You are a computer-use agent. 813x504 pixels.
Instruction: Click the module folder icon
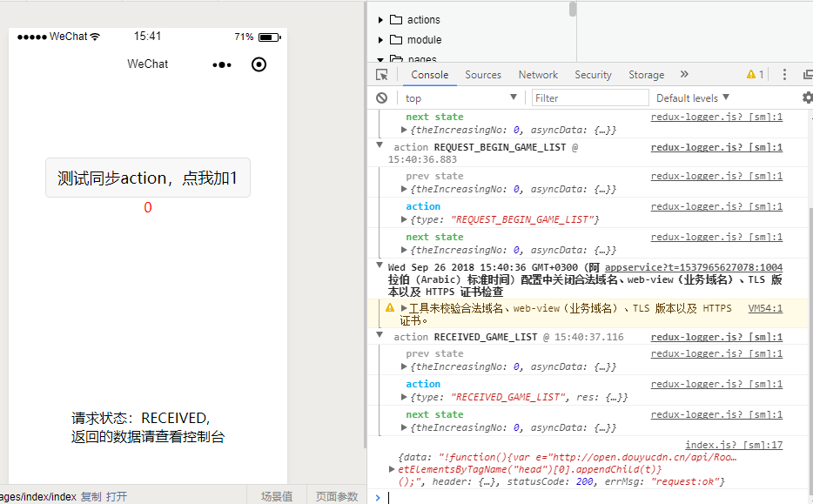396,40
